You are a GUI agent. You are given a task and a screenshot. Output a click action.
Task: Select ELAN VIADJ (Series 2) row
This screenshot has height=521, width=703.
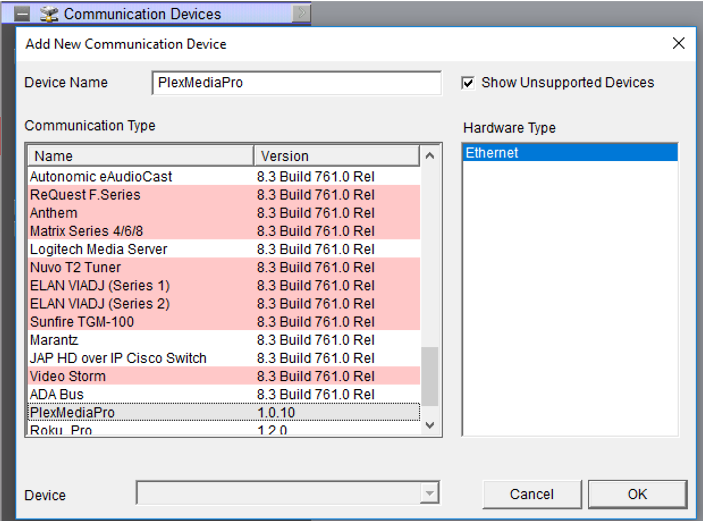(x=224, y=304)
